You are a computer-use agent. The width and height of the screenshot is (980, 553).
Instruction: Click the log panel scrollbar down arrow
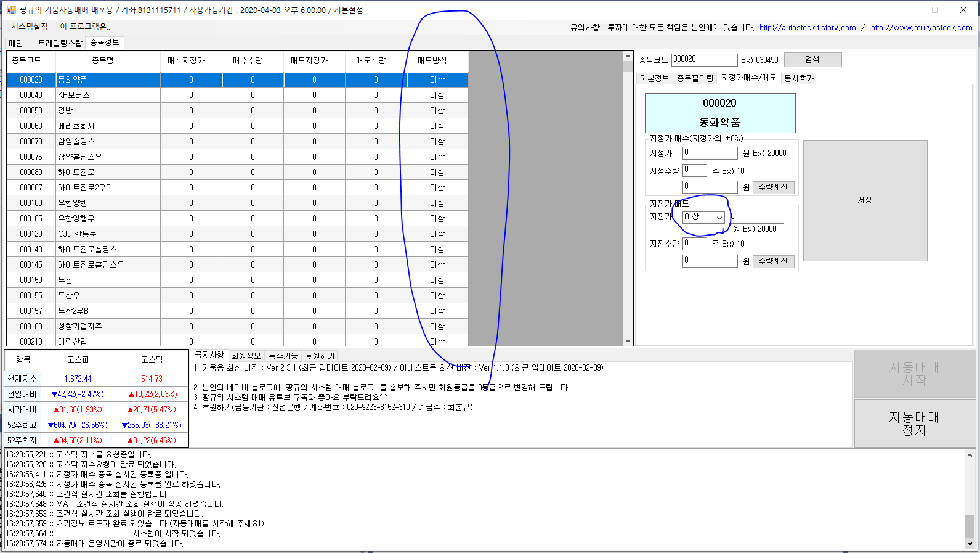pyautogui.click(x=970, y=544)
